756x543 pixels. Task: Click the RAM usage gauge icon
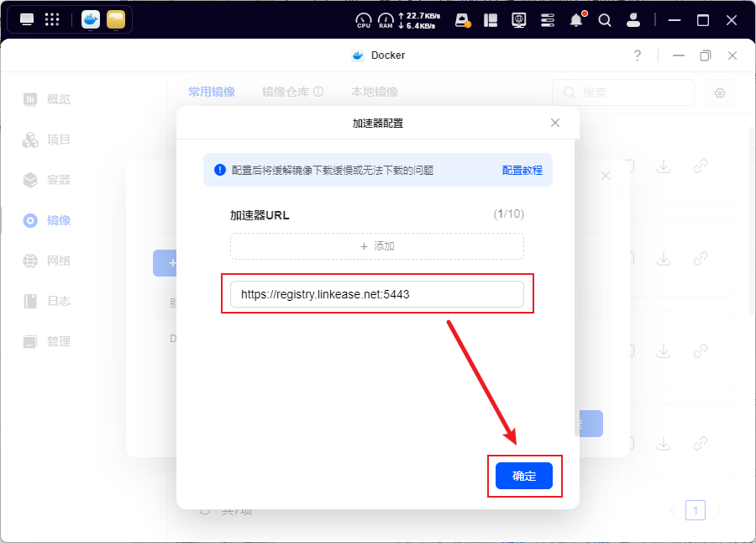tap(386, 20)
